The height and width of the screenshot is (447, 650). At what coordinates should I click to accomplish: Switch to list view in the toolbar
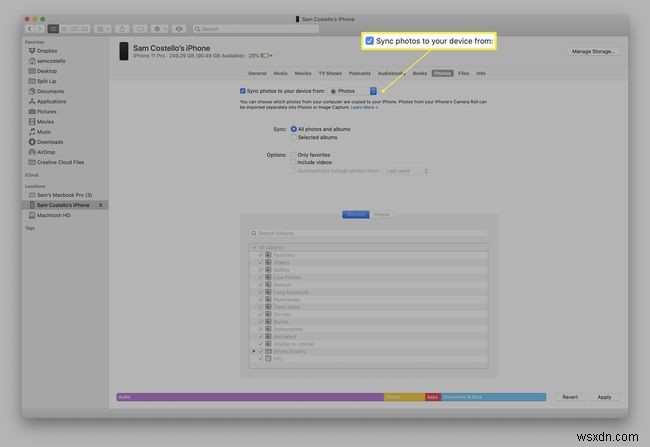(x=64, y=29)
